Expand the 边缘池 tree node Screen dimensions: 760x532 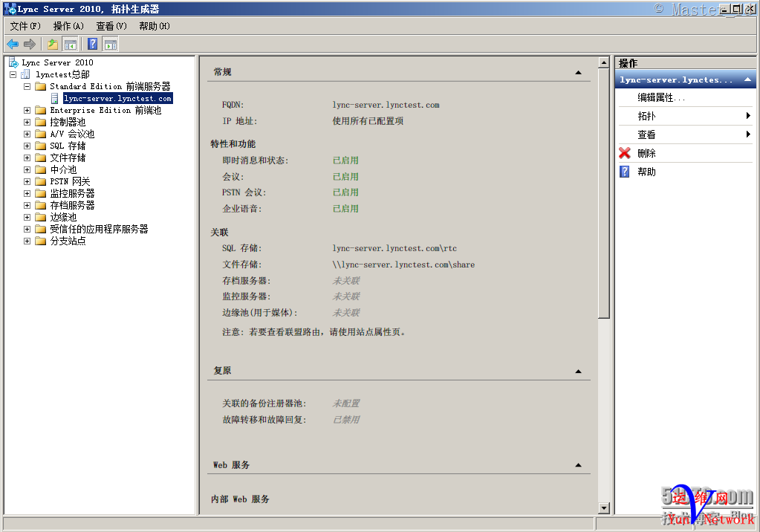(27, 217)
